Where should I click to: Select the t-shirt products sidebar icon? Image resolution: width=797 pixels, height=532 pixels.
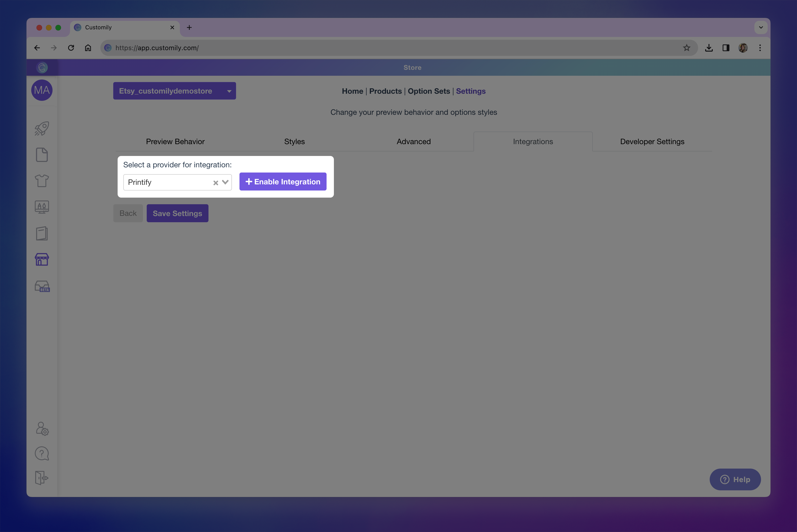[x=42, y=181]
